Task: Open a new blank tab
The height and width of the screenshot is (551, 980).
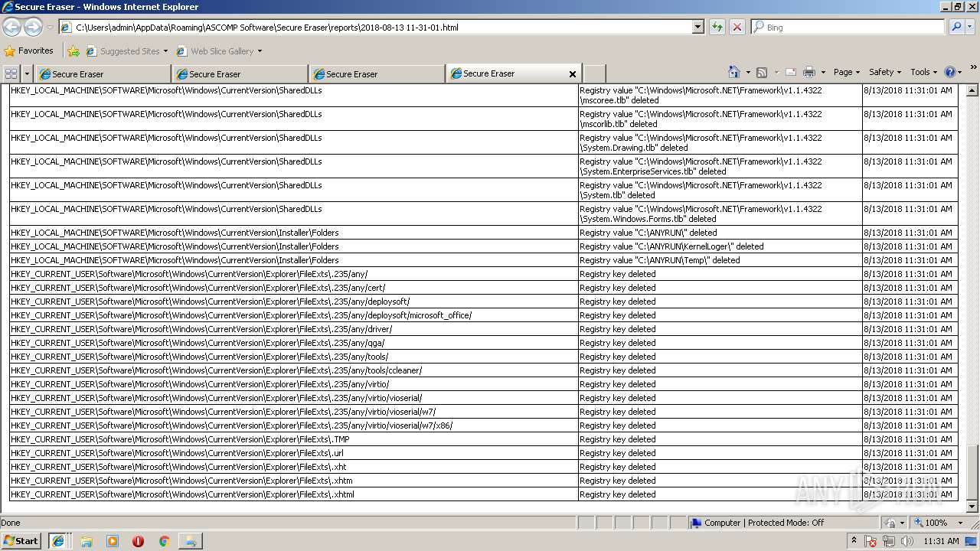Action: coord(594,74)
